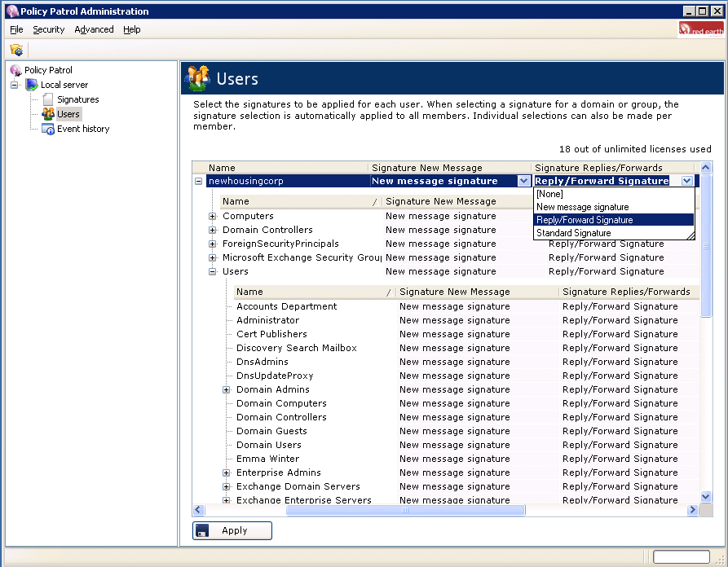Viewport: 728px width, 567px height.
Task: Select the Domain Guests row
Action: (x=466, y=432)
